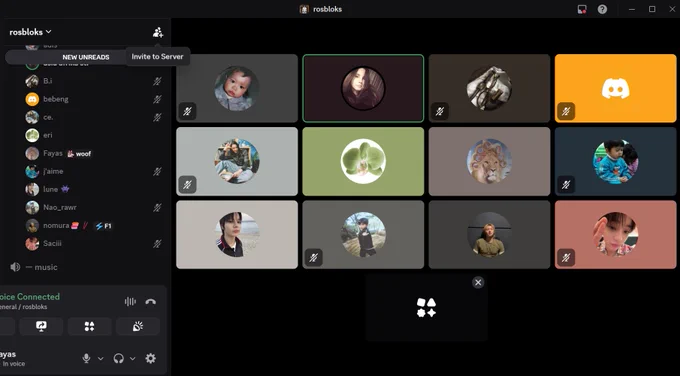Click the woof tag beside Fayas

coord(79,154)
